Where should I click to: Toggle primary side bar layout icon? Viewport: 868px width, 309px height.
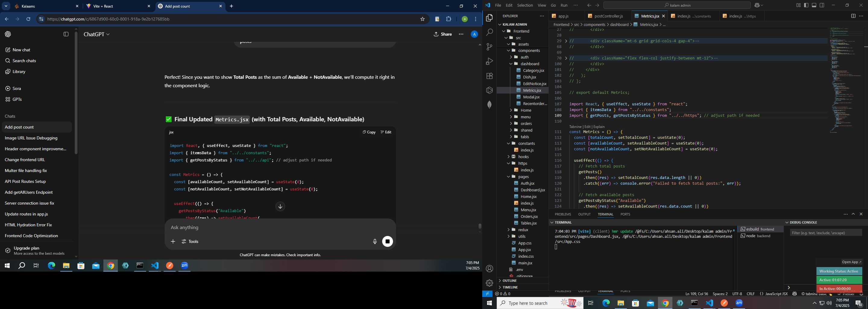806,5
